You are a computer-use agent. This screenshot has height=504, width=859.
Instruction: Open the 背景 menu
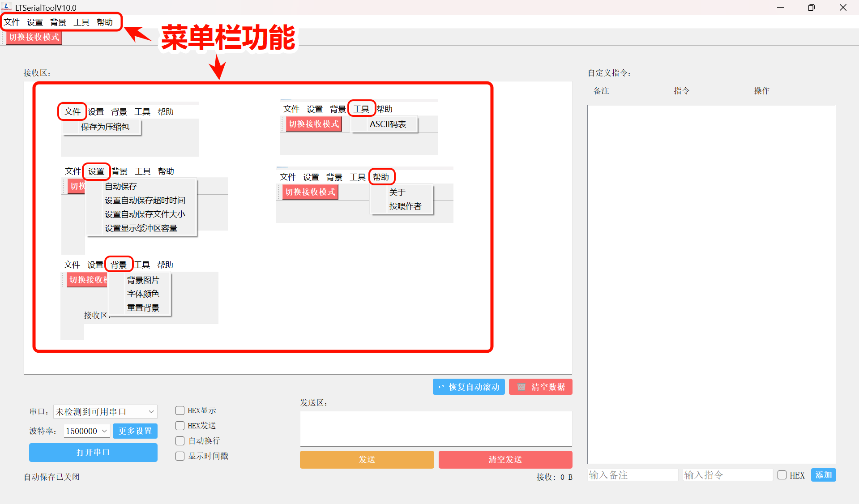pyautogui.click(x=58, y=22)
